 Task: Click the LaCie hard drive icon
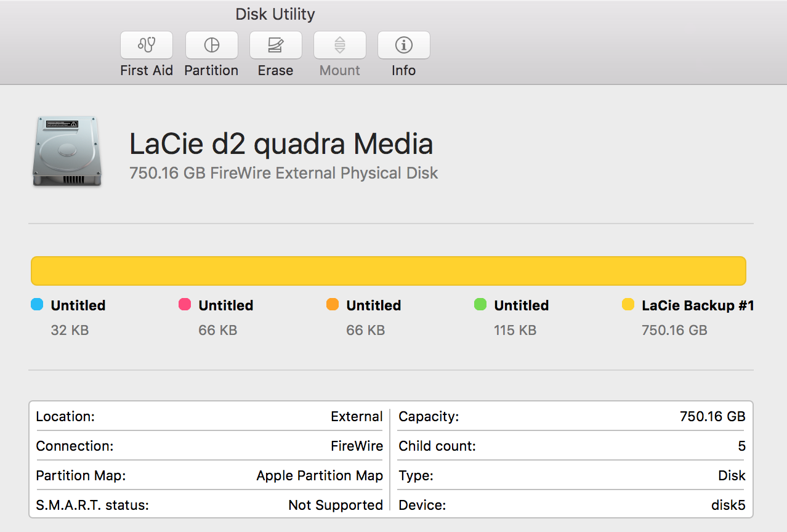pos(65,151)
